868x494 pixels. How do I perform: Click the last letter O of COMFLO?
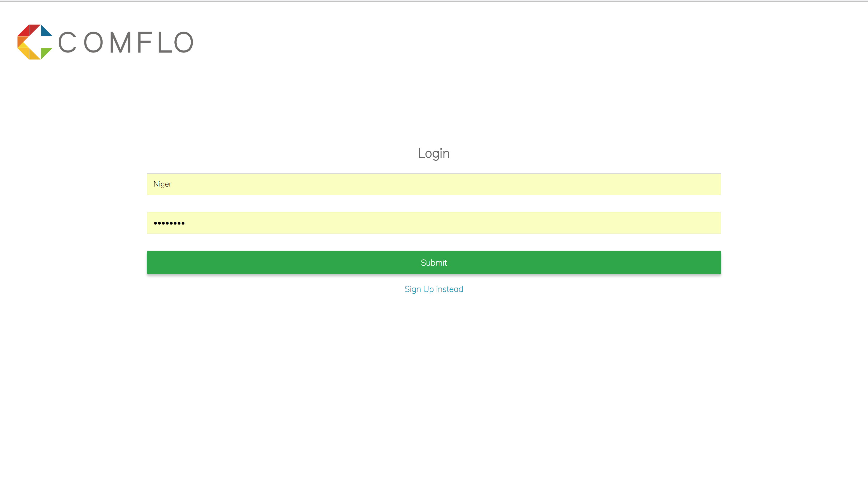(183, 43)
